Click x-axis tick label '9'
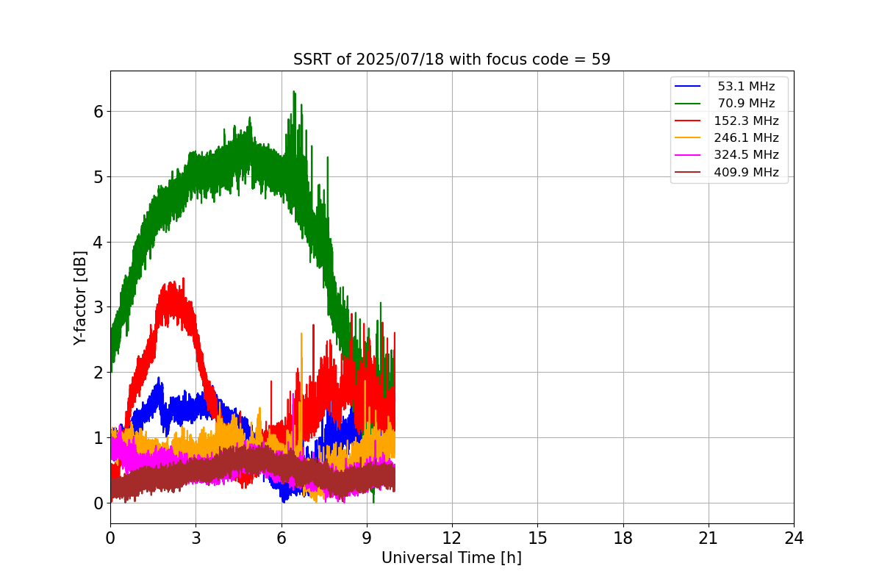Viewport: 882px width, 588px height. point(367,538)
